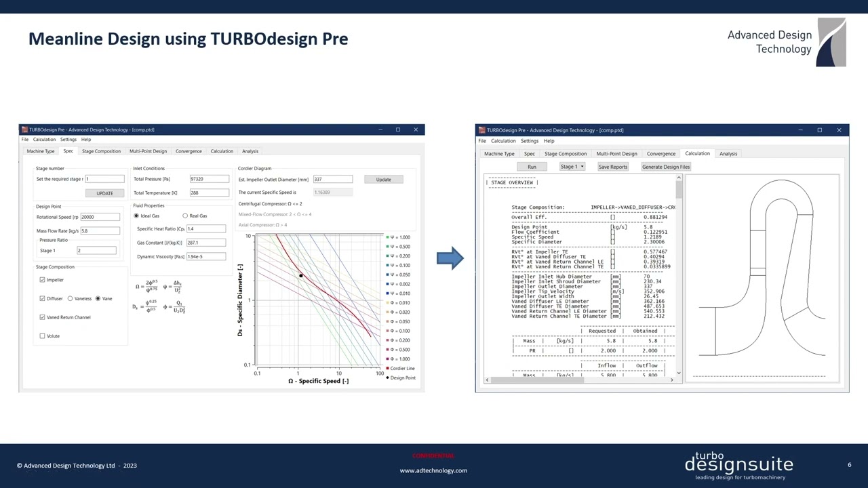Image resolution: width=868 pixels, height=488 pixels.
Task: Open the Stage 1 dropdown in the Calculation tab
Action: tap(572, 167)
